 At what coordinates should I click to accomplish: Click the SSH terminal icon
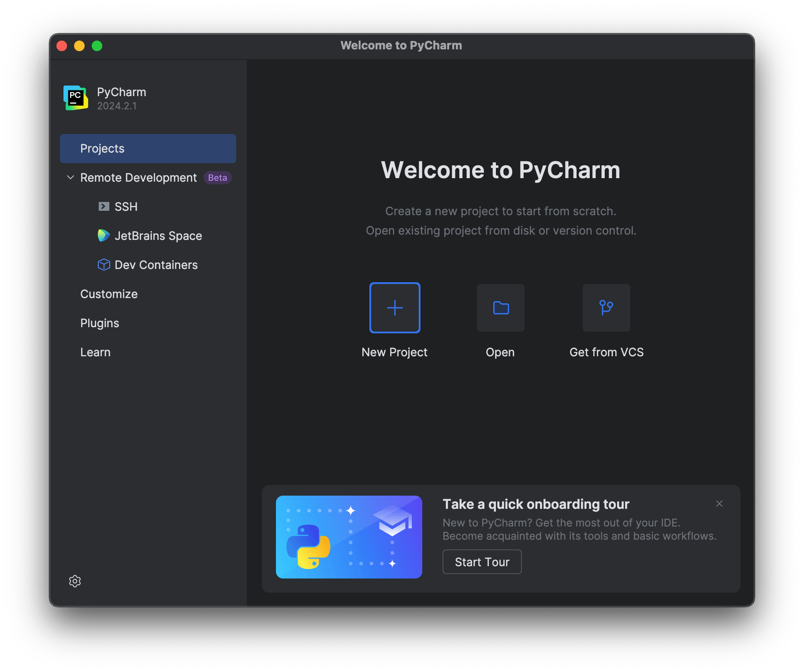pyautogui.click(x=103, y=206)
